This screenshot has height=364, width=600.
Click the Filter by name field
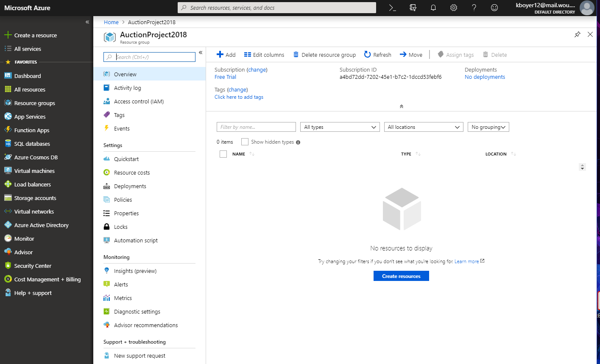256,127
